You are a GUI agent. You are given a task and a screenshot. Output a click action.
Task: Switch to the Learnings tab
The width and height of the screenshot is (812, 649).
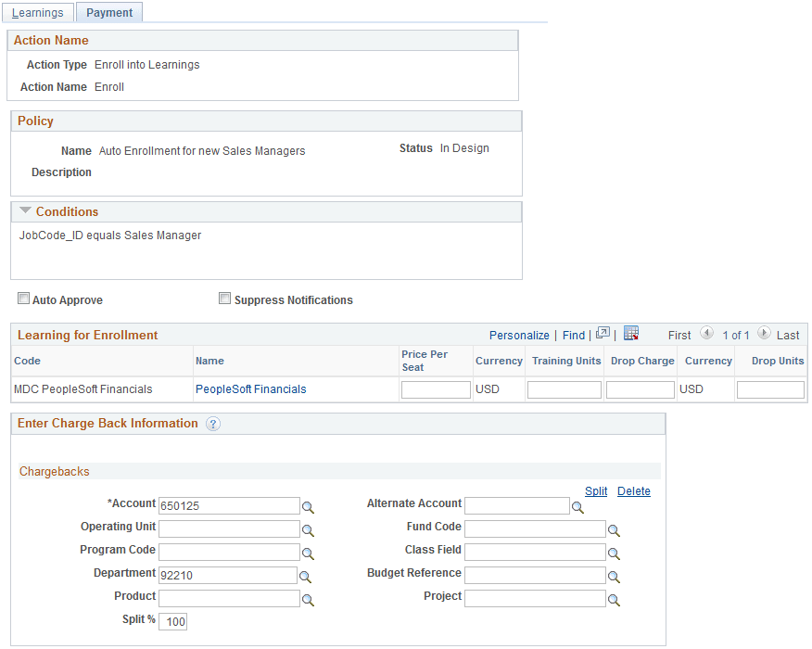click(38, 12)
